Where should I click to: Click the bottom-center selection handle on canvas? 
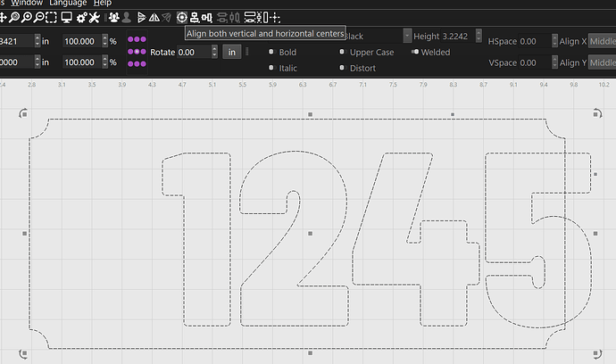click(310, 353)
